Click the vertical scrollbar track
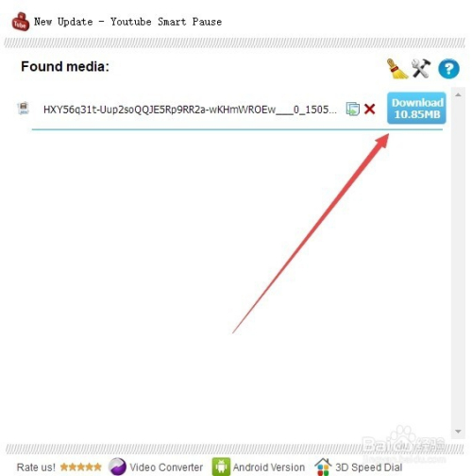Image resolution: width=472 pixels, height=476 pixels. [458, 263]
